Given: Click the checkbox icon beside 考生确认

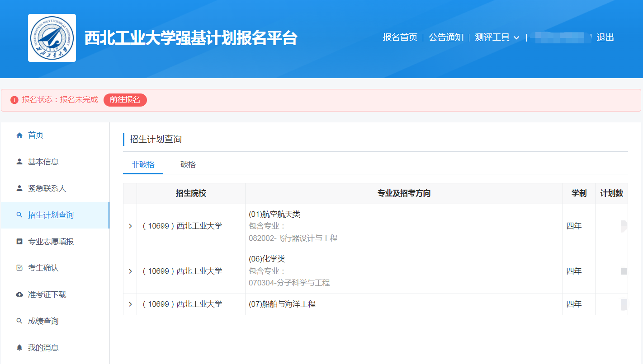Looking at the screenshot, I should 19,268.
